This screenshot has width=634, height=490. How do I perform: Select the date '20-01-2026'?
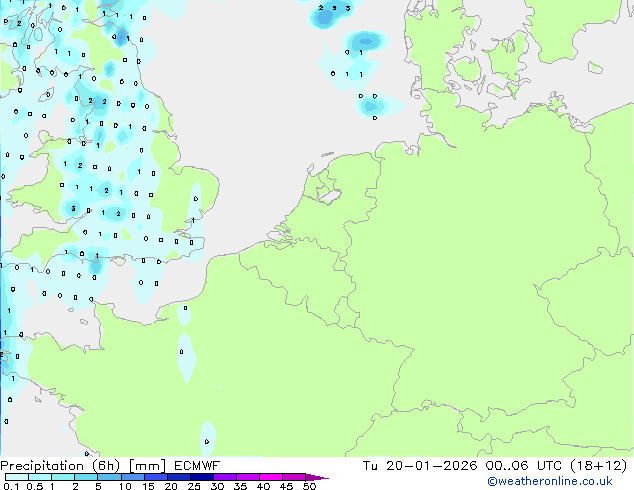431,466
